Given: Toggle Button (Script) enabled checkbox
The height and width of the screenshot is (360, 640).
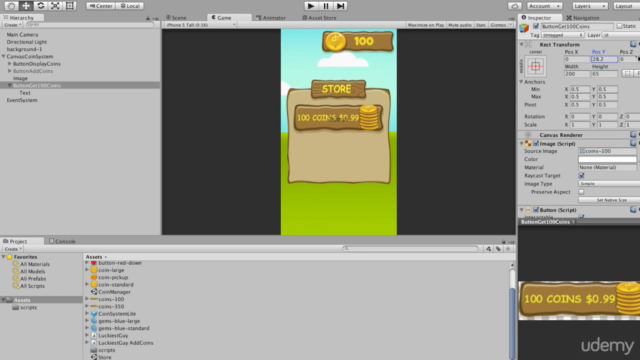Looking at the screenshot, I should [536, 210].
